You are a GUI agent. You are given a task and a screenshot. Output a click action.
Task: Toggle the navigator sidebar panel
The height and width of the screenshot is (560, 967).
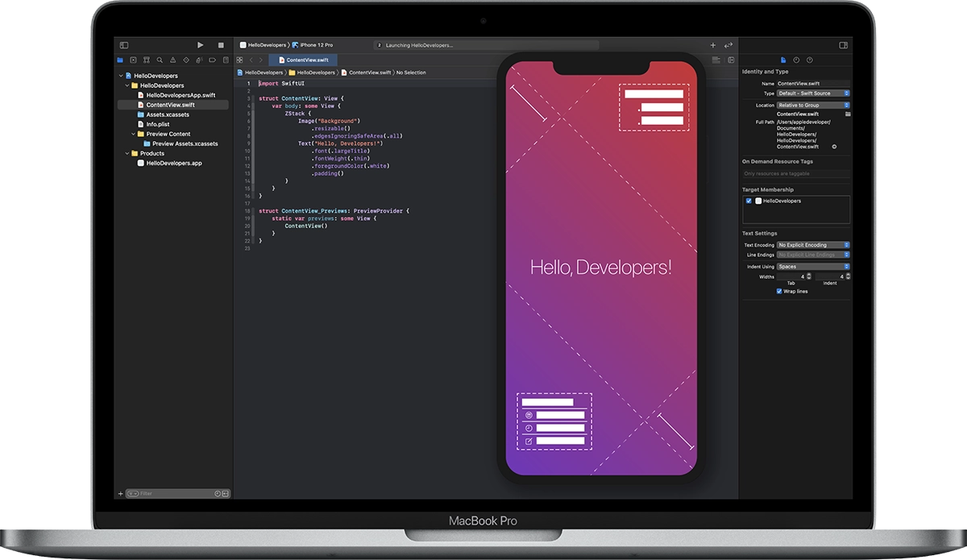coord(124,45)
